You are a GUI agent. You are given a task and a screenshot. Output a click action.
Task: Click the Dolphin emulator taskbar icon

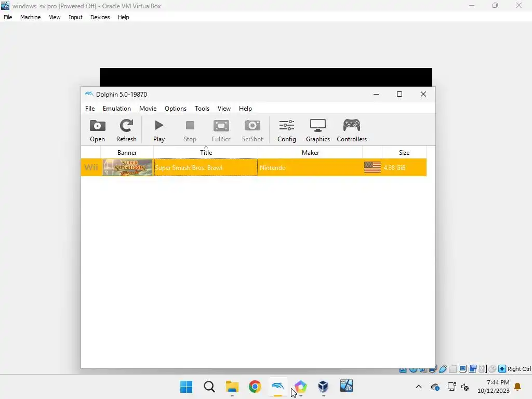pyautogui.click(x=278, y=387)
